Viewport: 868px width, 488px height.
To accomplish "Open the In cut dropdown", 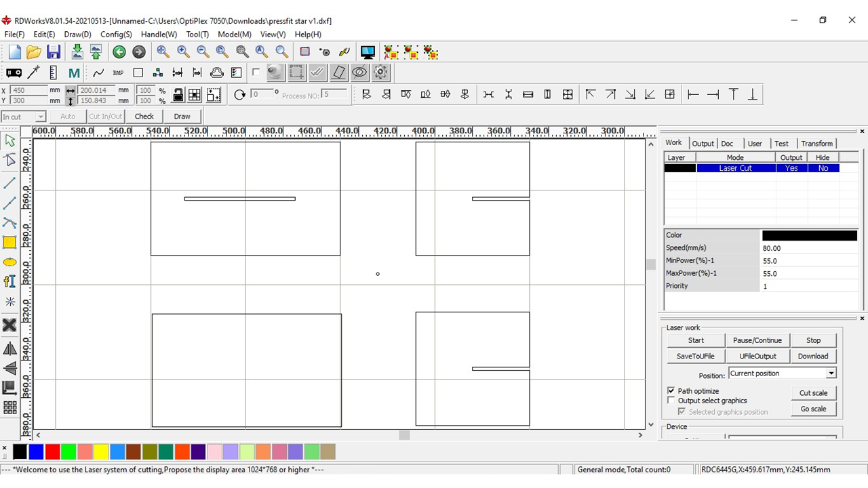I will point(23,117).
